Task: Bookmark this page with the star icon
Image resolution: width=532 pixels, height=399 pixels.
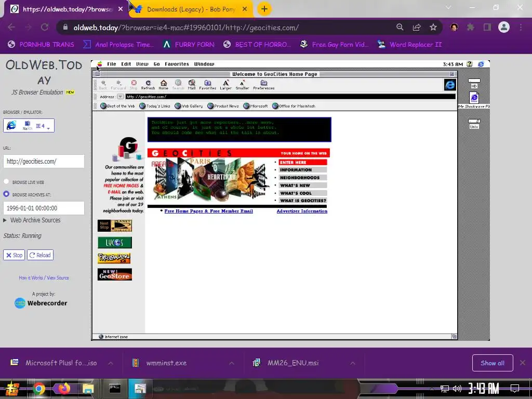Action: click(433, 28)
